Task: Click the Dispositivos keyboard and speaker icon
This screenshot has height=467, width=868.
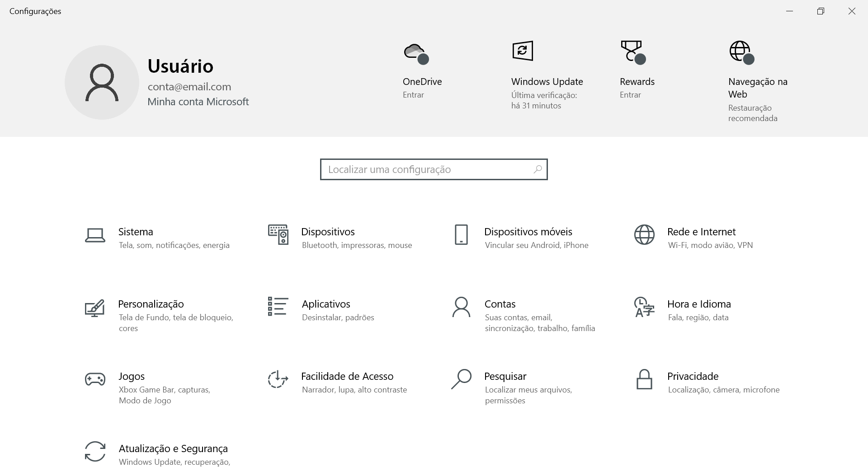Action: click(x=278, y=235)
